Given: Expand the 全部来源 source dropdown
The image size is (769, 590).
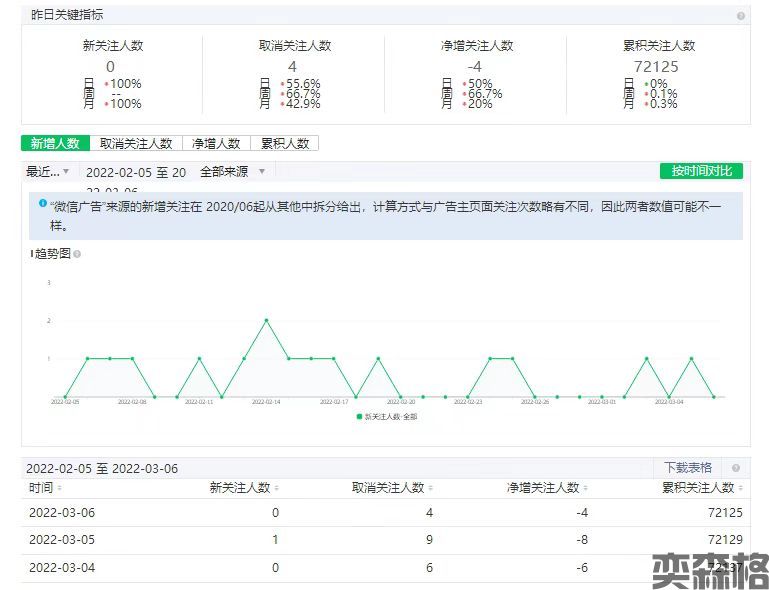Looking at the screenshot, I should click(233, 172).
